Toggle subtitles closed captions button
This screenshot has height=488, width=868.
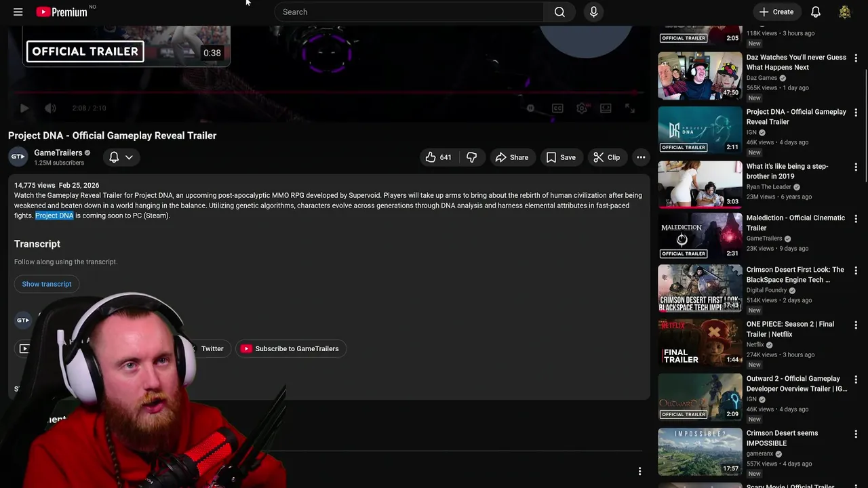tap(557, 108)
